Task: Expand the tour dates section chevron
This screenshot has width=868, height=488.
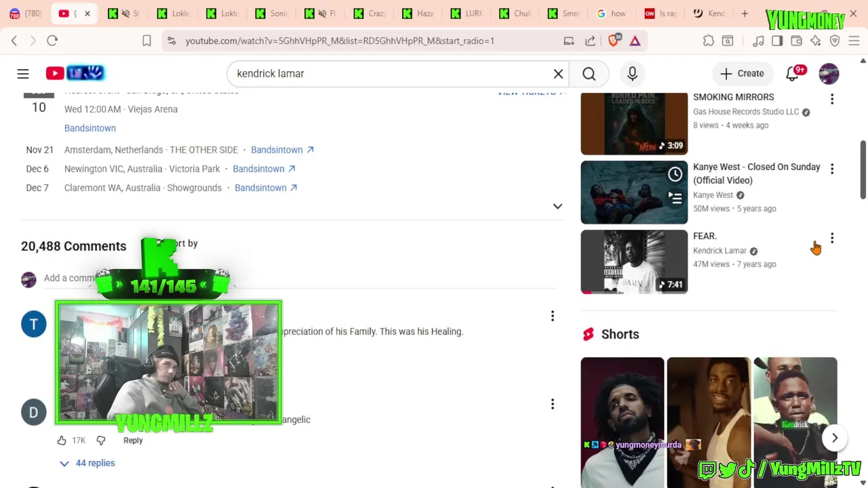Action: (557, 206)
